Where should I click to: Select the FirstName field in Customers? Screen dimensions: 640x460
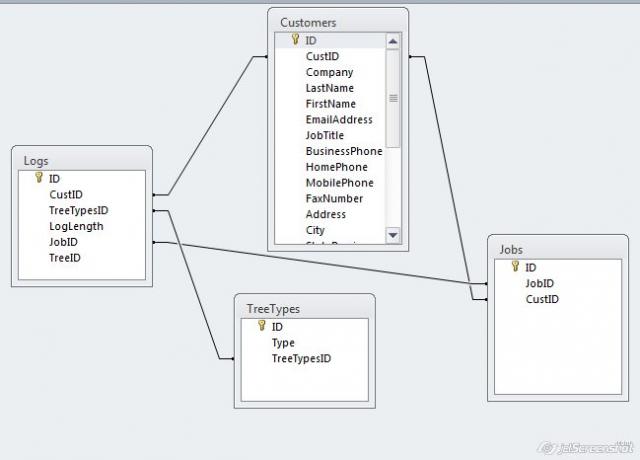pos(330,104)
